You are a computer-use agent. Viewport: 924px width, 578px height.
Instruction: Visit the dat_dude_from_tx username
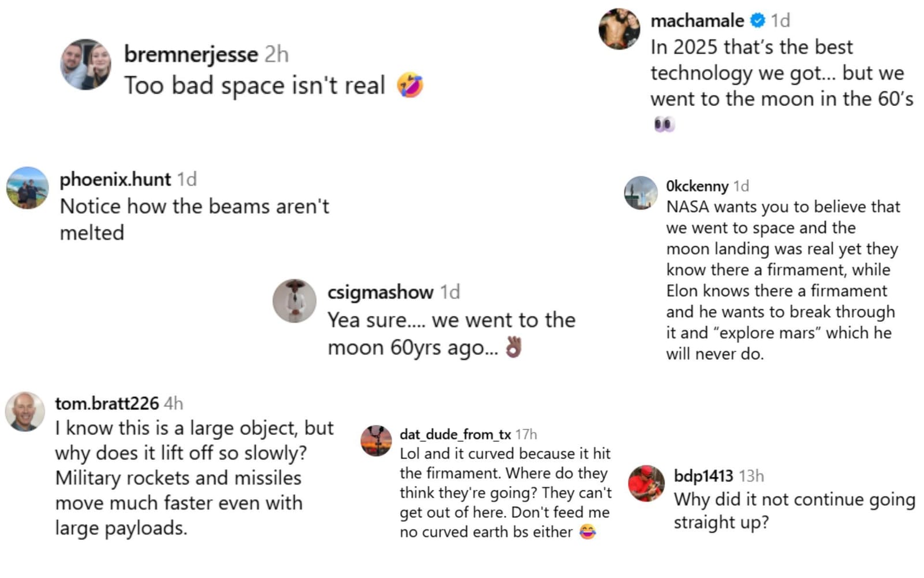point(455,434)
